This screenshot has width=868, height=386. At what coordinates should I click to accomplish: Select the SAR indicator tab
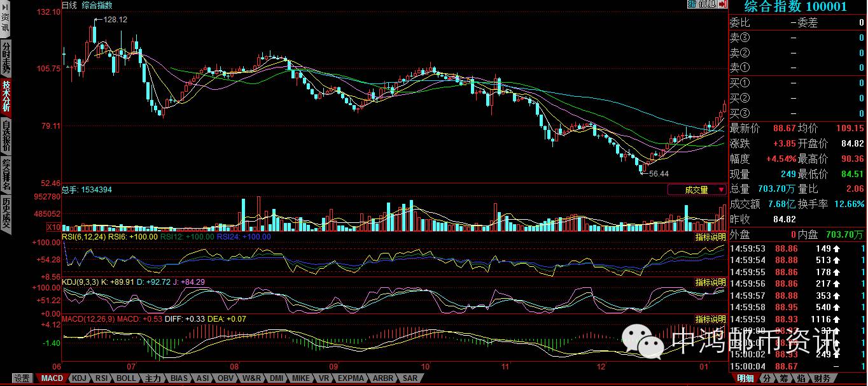click(410, 378)
